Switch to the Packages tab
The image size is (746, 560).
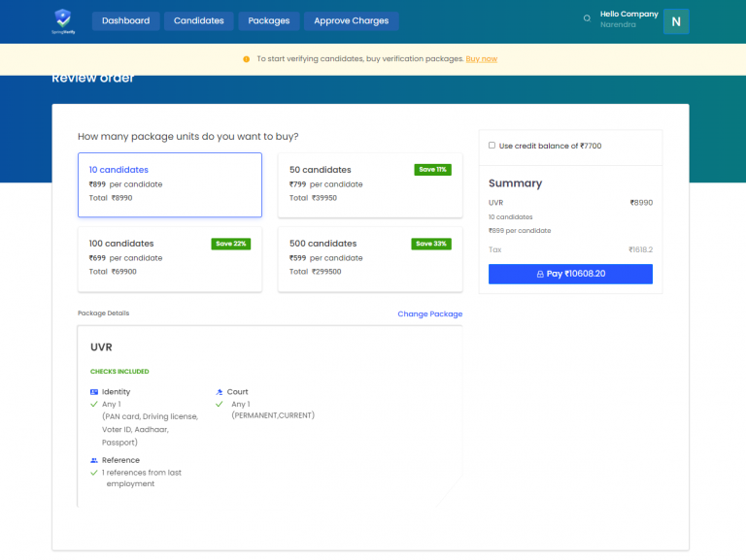pos(268,20)
